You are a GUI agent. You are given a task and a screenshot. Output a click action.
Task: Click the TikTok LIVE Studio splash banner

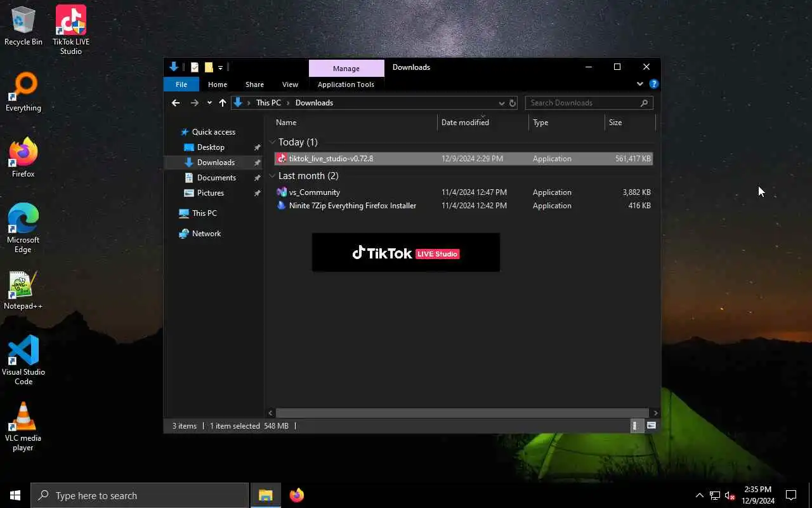point(406,252)
